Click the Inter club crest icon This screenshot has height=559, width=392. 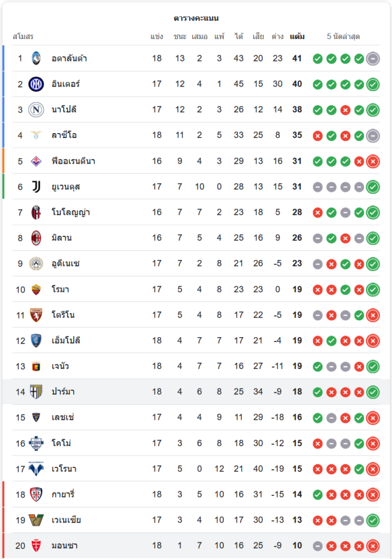[36, 84]
